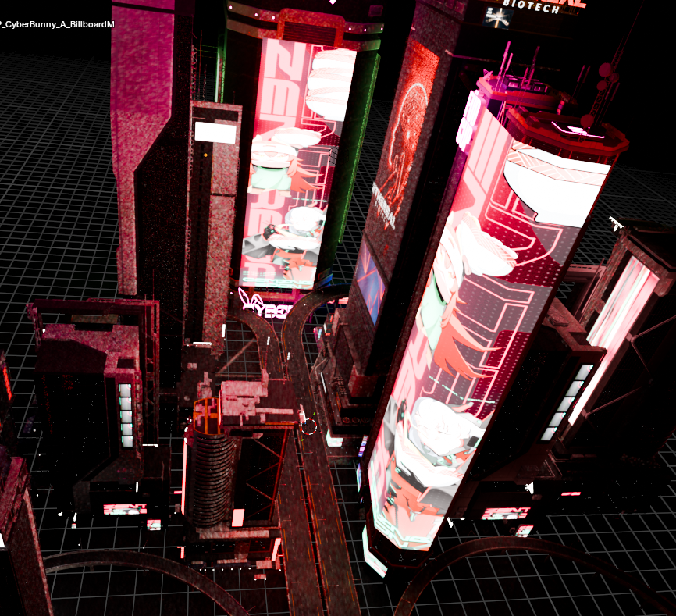Image resolution: width=676 pixels, height=616 pixels.
Task: Click the neon bunny logo at tower base
Action: (x=249, y=301)
